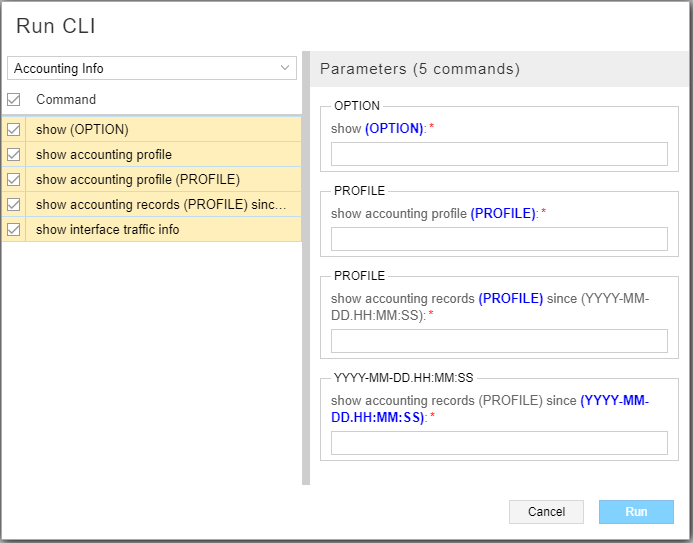The image size is (693, 543).
Task: Uncheck the show interface traffic info checkbox
Action: pos(14,229)
